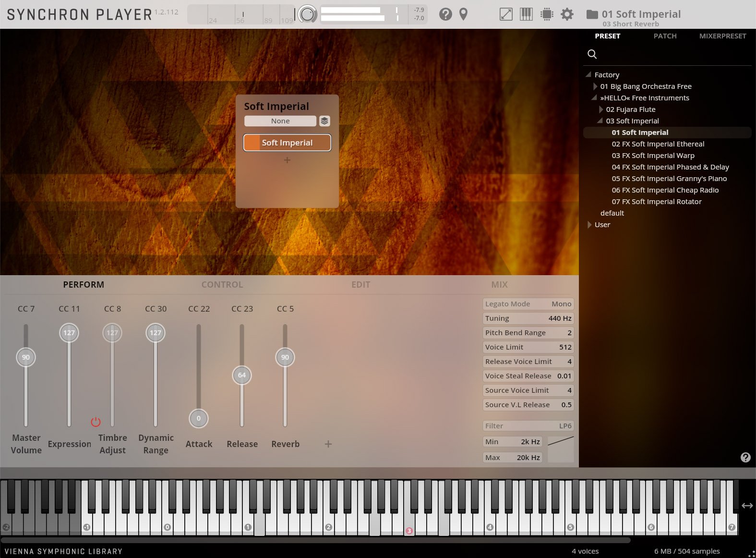Toggle Legato Mode Mono setting
Image resolution: width=756 pixels, height=558 pixels.
[x=528, y=304]
